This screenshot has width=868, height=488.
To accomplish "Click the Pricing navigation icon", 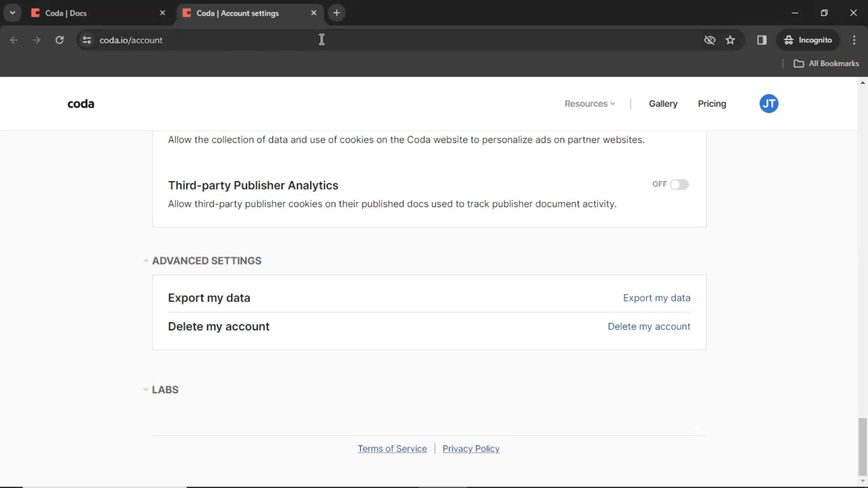I will click(x=712, y=103).
